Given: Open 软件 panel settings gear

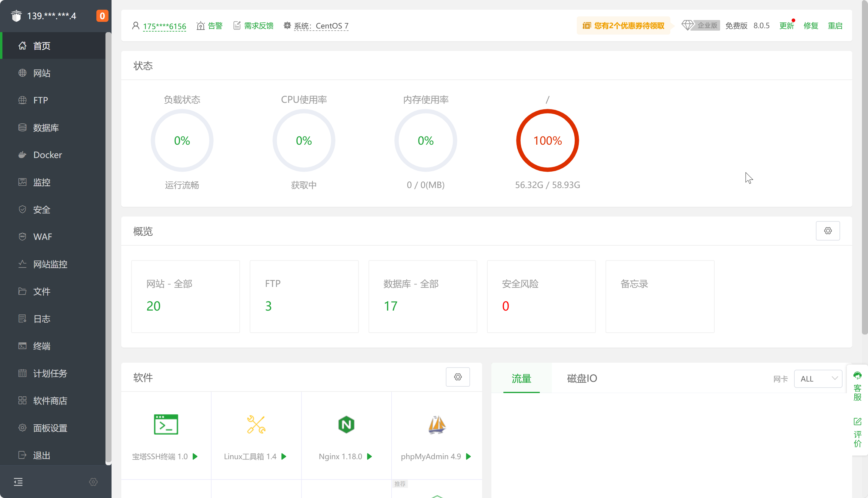Looking at the screenshot, I should (458, 377).
